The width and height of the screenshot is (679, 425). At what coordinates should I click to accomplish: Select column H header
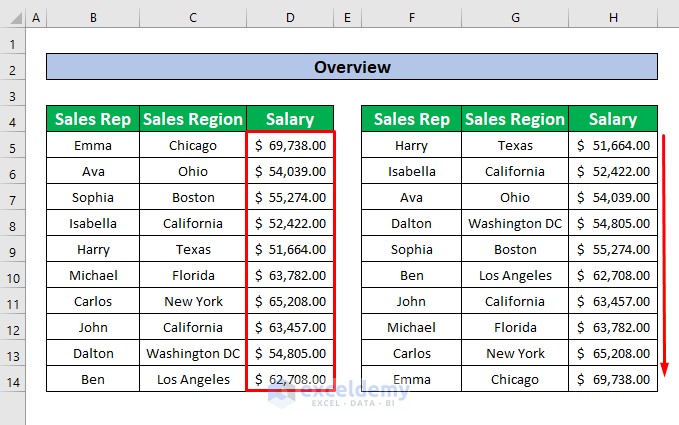(x=613, y=18)
